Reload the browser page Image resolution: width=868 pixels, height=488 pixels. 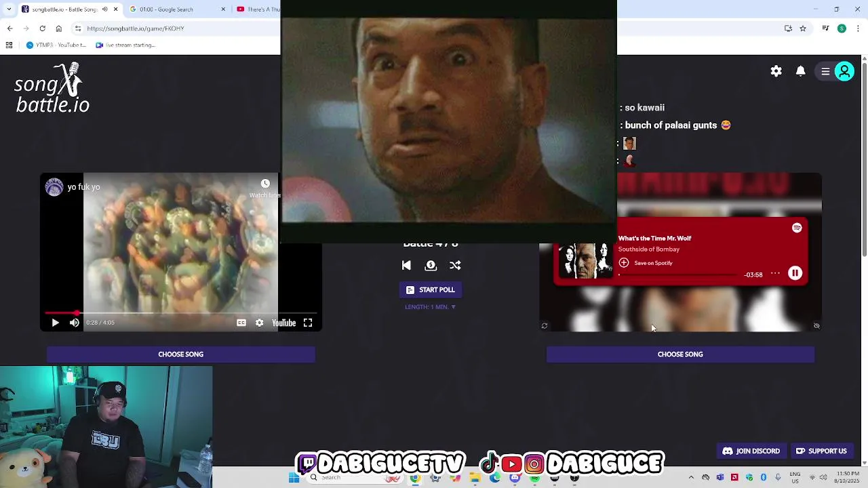pyautogui.click(x=42, y=28)
